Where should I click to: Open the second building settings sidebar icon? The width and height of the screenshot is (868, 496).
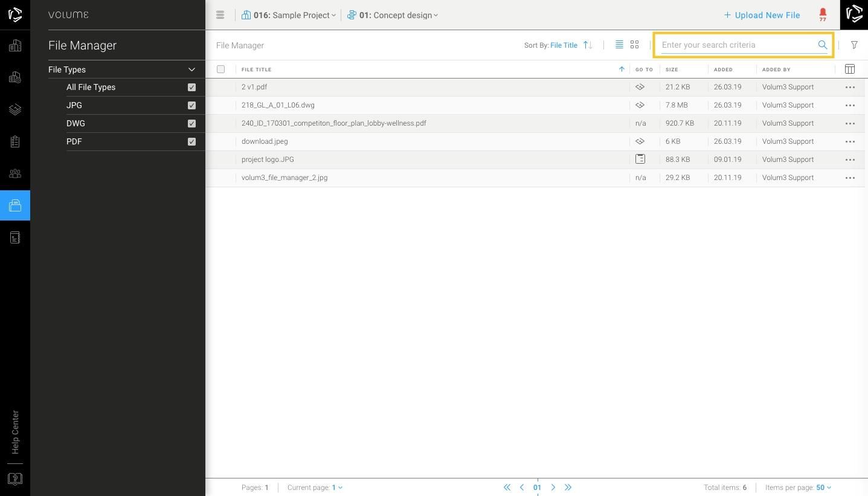click(x=15, y=77)
